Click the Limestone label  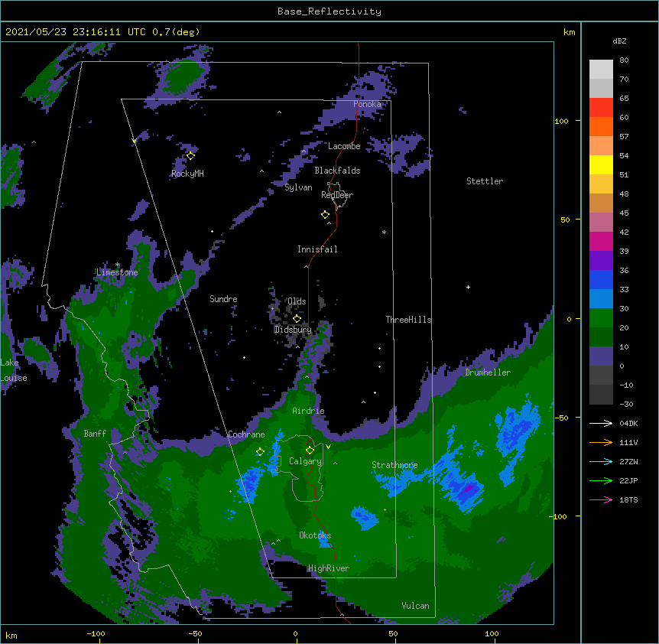click(117, 272)
